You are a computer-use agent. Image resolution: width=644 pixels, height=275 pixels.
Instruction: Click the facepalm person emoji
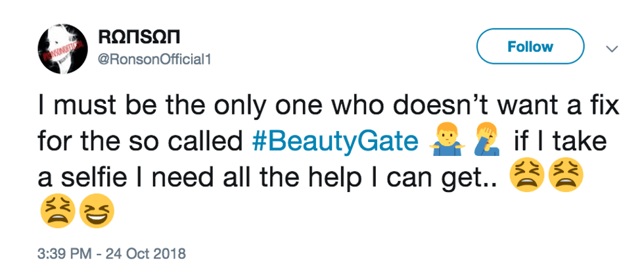(482, 141)
